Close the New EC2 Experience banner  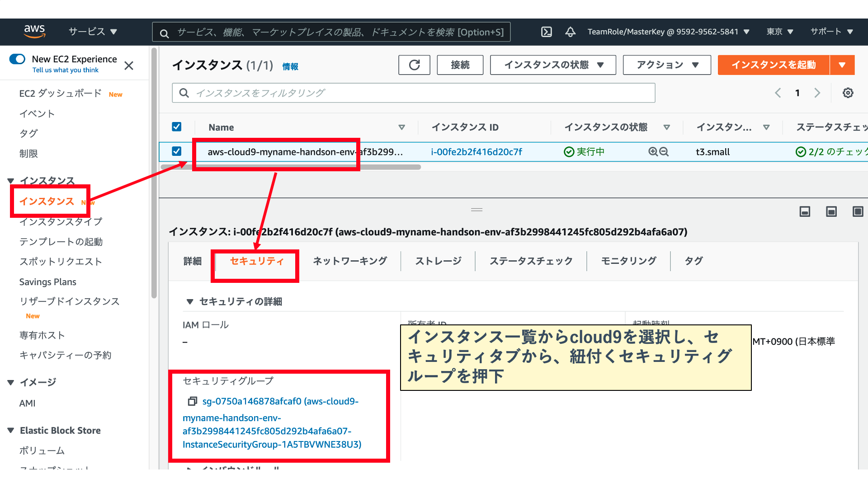(129, 66)
